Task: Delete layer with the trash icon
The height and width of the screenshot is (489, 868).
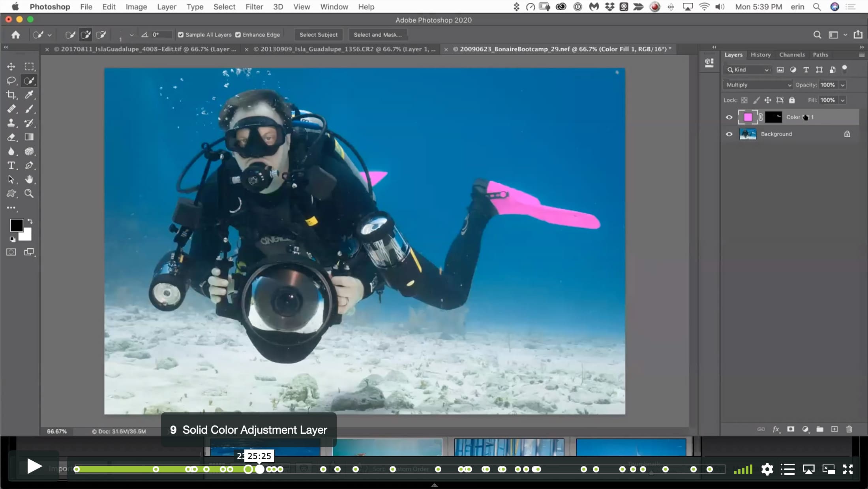Action: point(849,429)
